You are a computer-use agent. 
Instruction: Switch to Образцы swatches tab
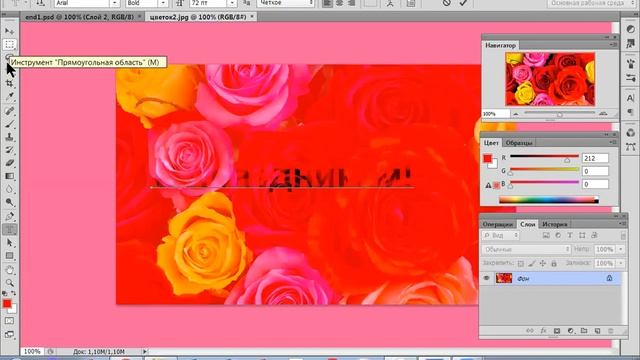[x=519, y=143]
